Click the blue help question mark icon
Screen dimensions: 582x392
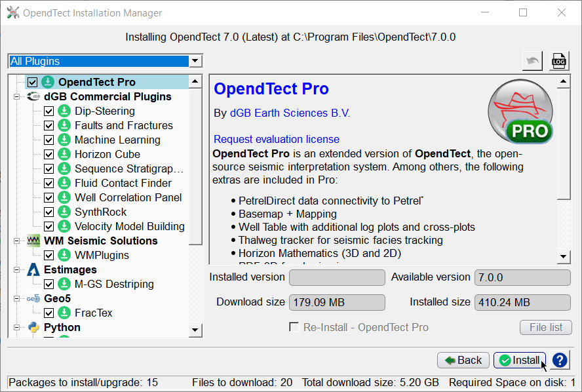click(x=560, y=360)
